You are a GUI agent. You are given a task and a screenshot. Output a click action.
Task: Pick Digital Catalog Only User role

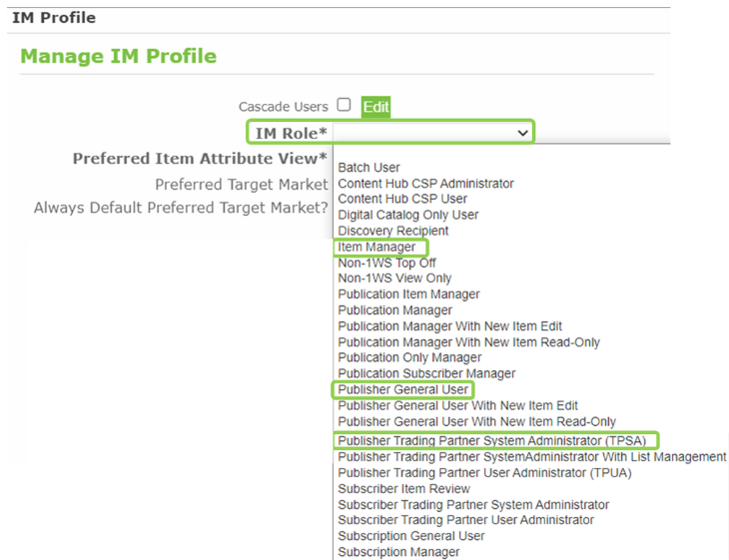pyautogui.click(x=407, y=215)
